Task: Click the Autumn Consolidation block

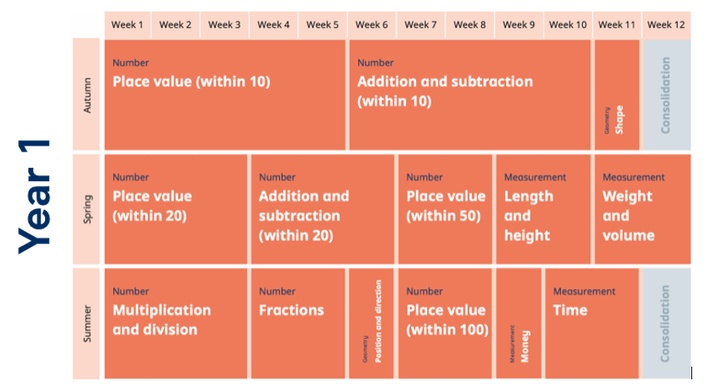Action: coord(667,94)
